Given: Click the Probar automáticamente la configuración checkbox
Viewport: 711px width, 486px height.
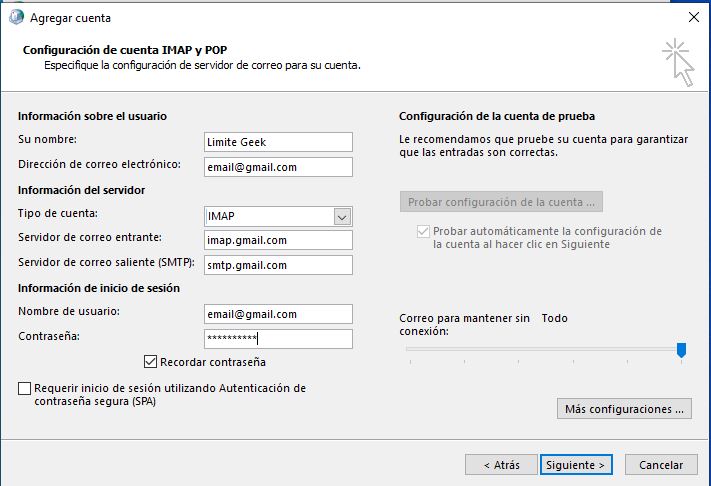Looking at the screenshot, I should 423,232.
